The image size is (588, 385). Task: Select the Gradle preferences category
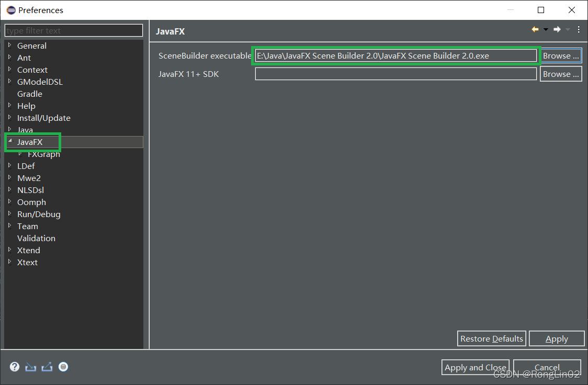click(x=30, y=94)
